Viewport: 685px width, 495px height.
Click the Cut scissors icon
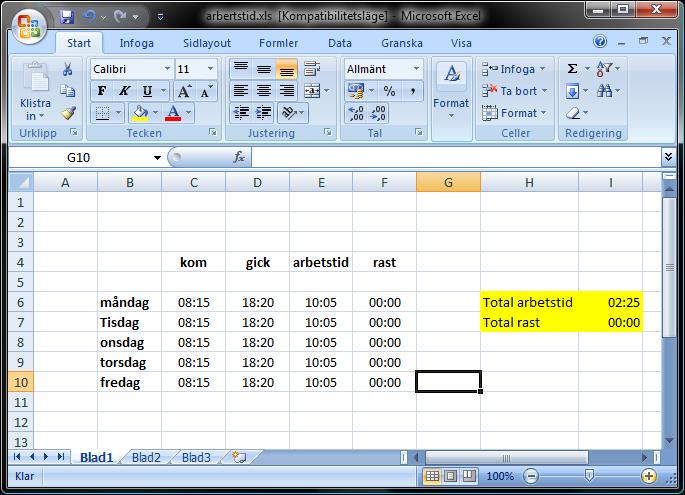(67, 69)
